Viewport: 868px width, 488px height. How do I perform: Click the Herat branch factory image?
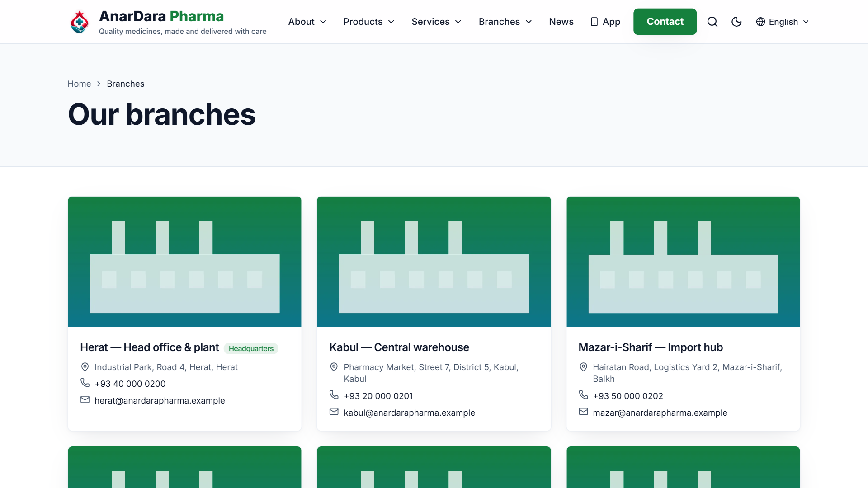click(x=184, y=262)
